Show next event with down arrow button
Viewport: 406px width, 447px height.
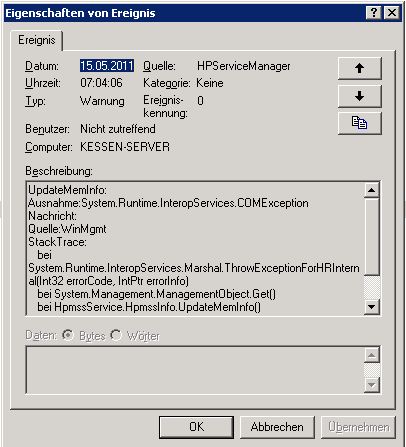(x=359, y=96)
